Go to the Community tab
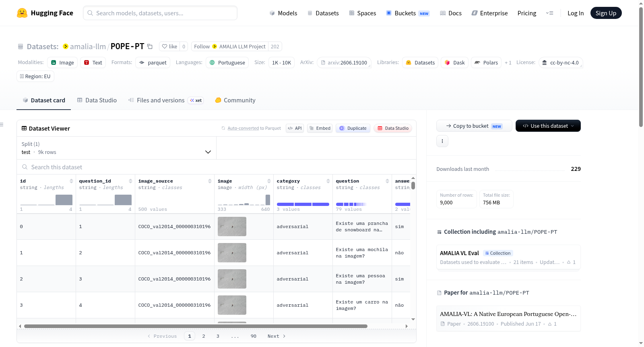The image size is (644, 347). 235,100
